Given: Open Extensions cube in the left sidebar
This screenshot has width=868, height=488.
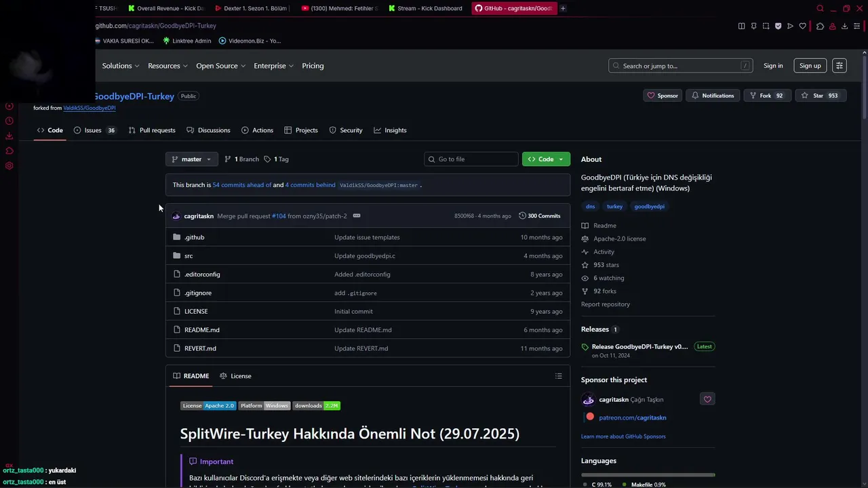Looking at the screenshot, I should [x=9, y=151].
